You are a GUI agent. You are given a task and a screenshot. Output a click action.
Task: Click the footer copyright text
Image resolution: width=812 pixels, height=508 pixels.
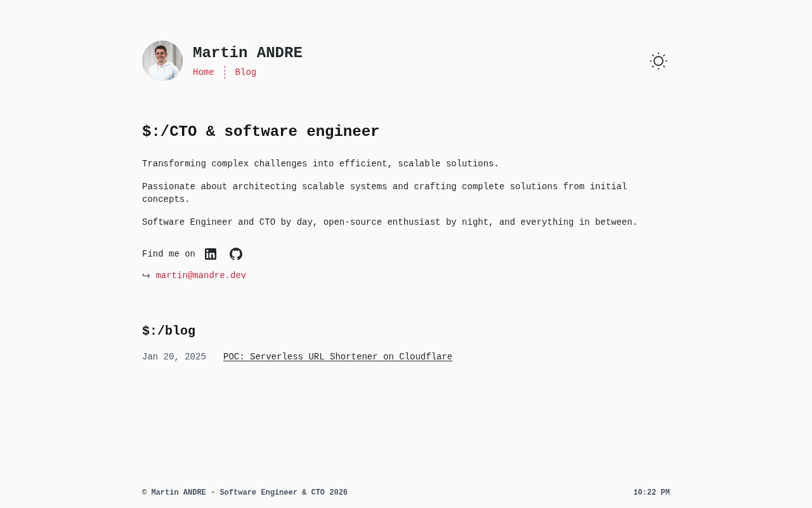pos(245,493)
